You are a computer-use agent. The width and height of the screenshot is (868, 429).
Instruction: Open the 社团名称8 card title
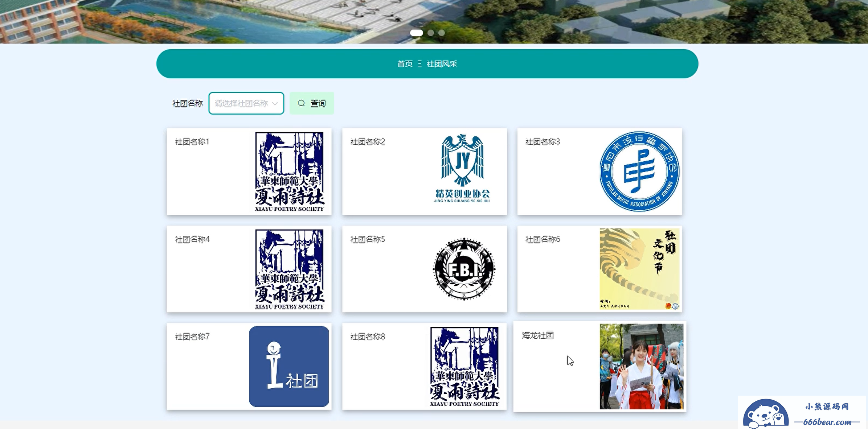[368, 337]
